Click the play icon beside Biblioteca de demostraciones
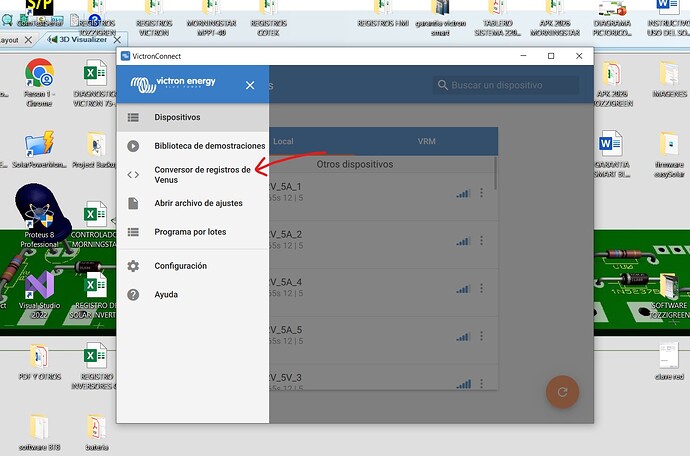Viewport: 690px width, 456px height. tap(133, 146)
